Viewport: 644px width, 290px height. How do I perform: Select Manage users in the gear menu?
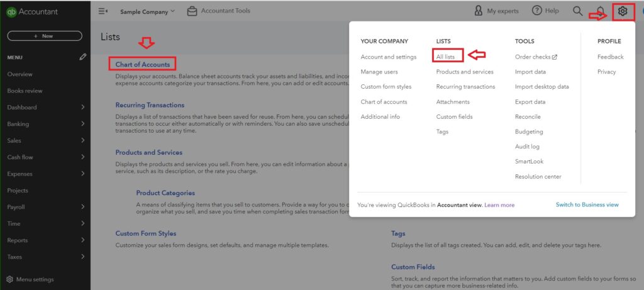pos(379,72)
